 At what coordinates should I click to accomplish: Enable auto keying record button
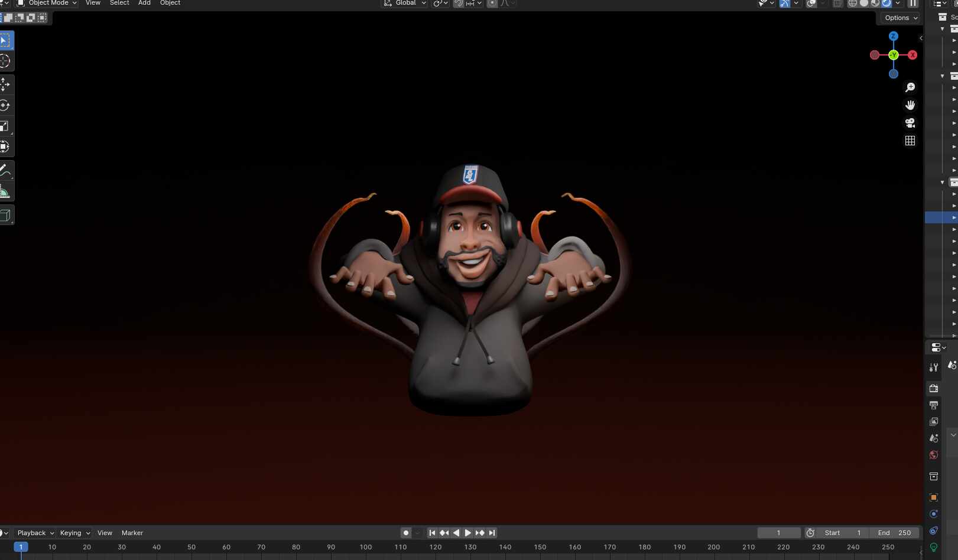pyautogui.click(x=406, y=533)
